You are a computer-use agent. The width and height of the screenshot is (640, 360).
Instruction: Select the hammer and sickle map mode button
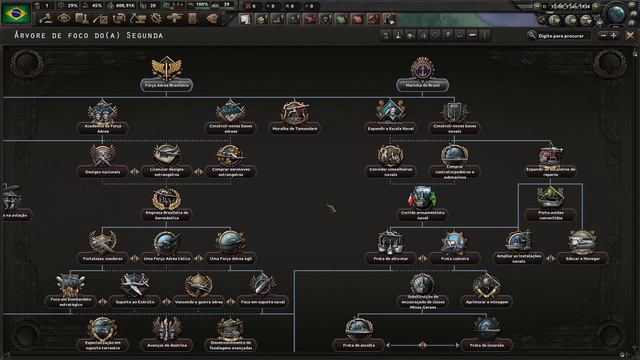[x=373, y=19]
